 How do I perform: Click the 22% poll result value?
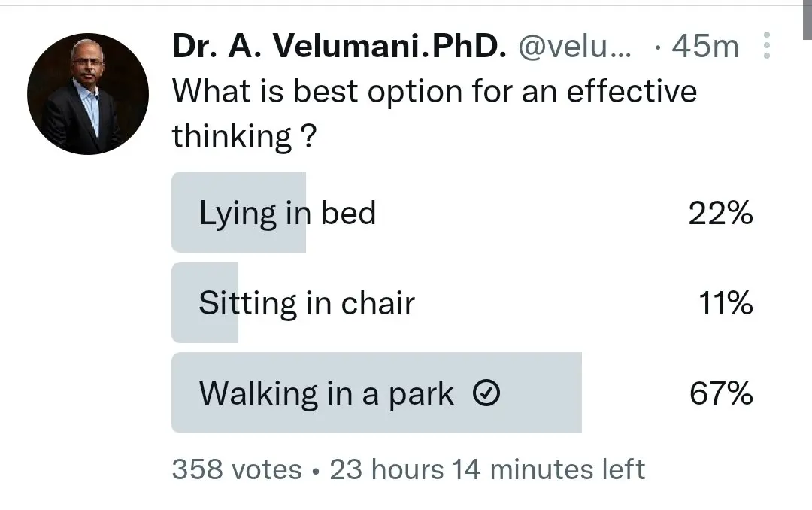(720, 214)
